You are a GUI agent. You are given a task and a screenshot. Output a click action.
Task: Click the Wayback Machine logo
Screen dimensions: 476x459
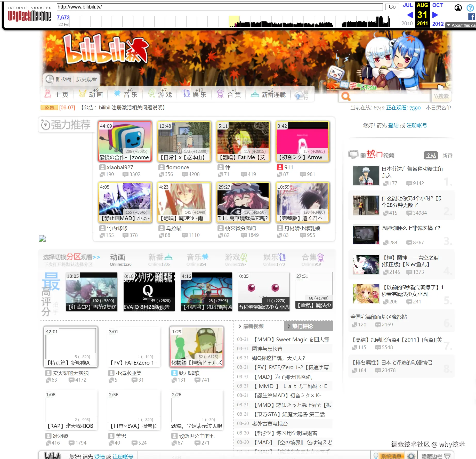pyautogui.click(x=29, y=14)
